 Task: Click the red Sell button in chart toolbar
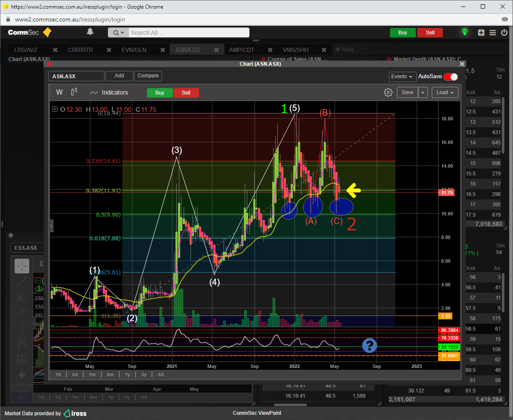(186, 93)
